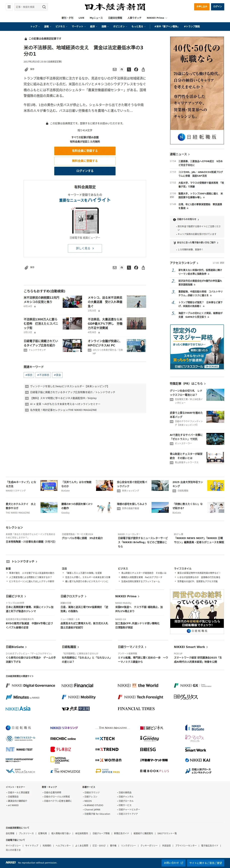This screenshot has height=868, width=230.
Task: Open the 人事ウオッチ menu item
Action: coord(135,18)
